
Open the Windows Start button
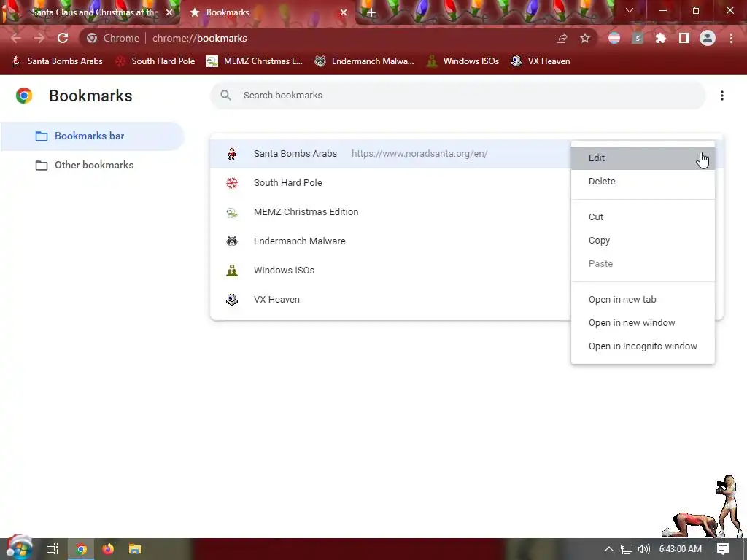pyautogui.click(x=19, y=548)
